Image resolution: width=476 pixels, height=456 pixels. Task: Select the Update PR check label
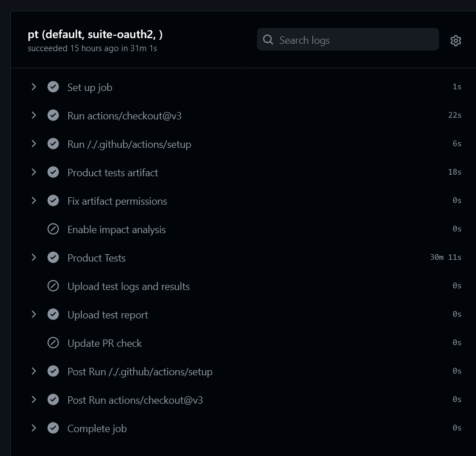pyautogui.click(x=105, y=343)
